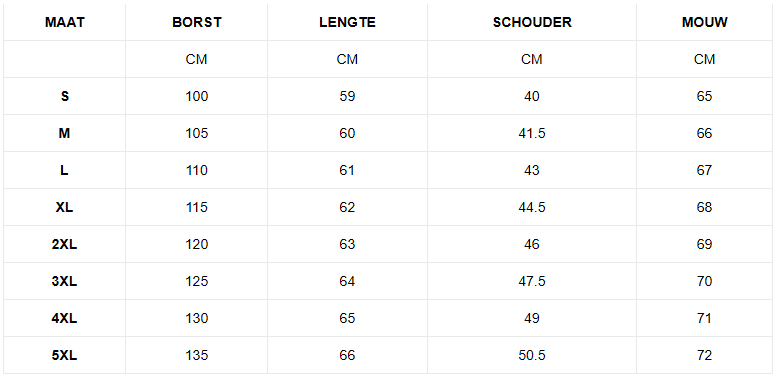The width and height of the screenshot is (780, 380).
Task: Click the lengte value 61
Action: coord(347,170)
